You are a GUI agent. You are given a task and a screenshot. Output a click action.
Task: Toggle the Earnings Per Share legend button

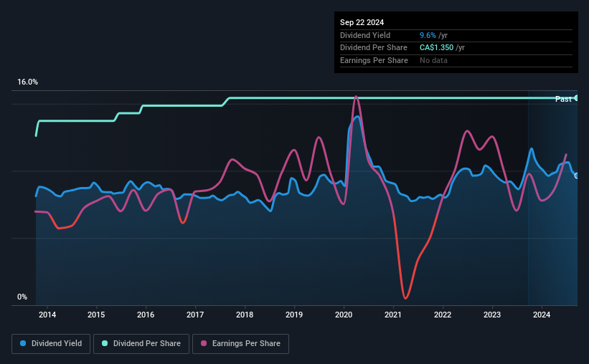(240, 344)
